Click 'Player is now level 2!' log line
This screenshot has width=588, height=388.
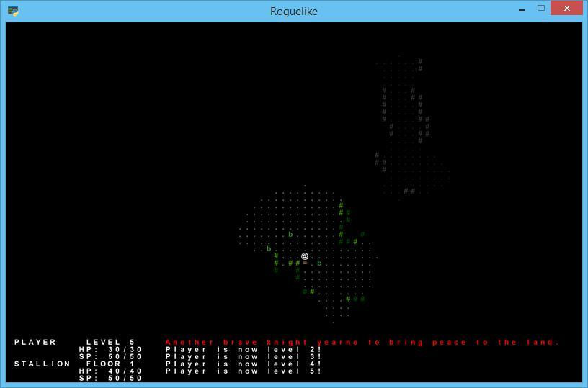(244, 350)
